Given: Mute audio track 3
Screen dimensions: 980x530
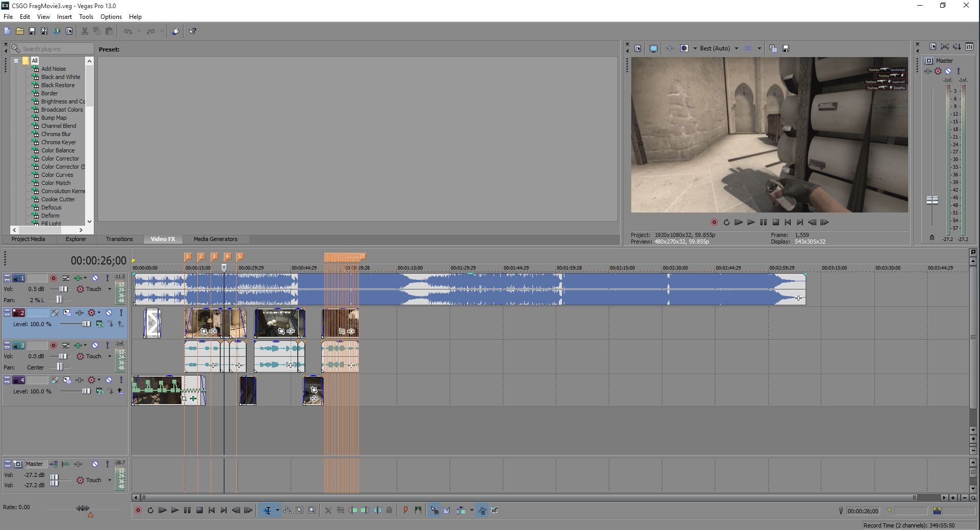Looking at the screenshot, I should (95, 346).
